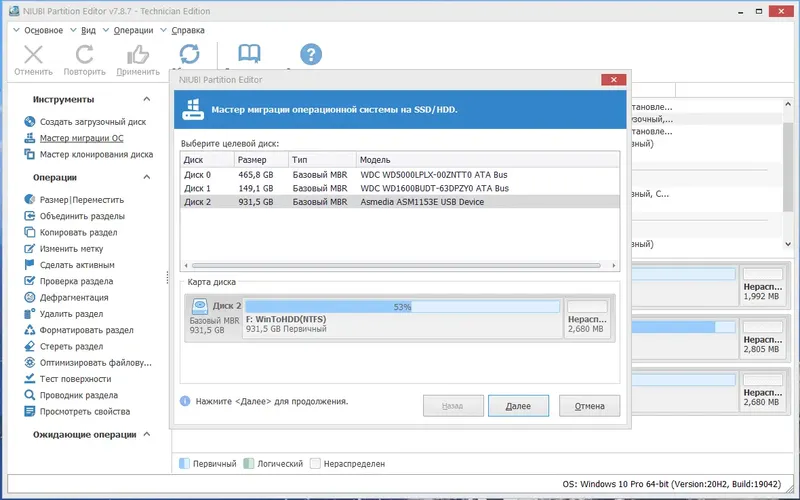The image size is (800, 500).
Task: Click the OS version status bar text
Action: pyautogui.click(x=671, y=484)
